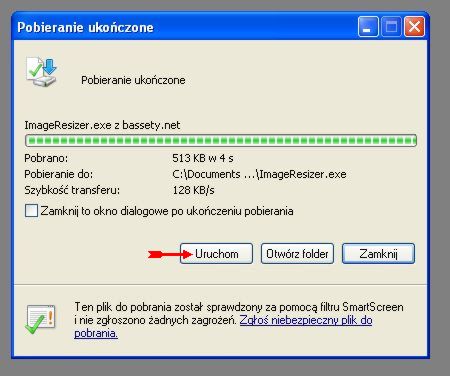Click the 'Pobieranie ukończone' status label
This screenshot has width=450, height=376.
tap(133, 80)
